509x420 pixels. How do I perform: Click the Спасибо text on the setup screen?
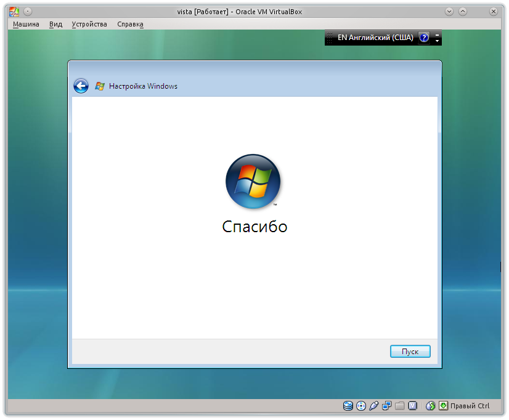(x=254, y=227)
